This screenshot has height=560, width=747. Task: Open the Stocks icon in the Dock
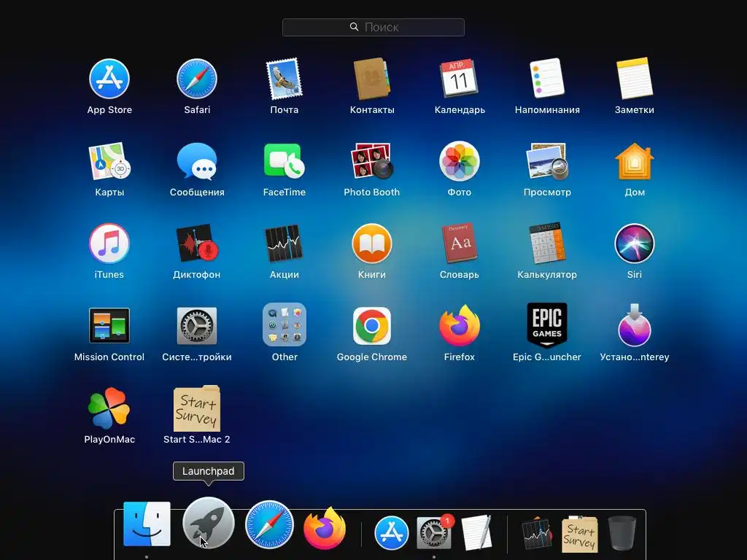tap(537, 534)
